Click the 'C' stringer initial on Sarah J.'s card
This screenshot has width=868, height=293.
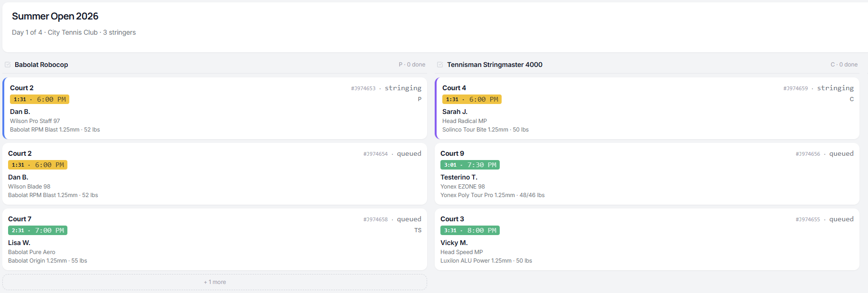tap(852, 99)
